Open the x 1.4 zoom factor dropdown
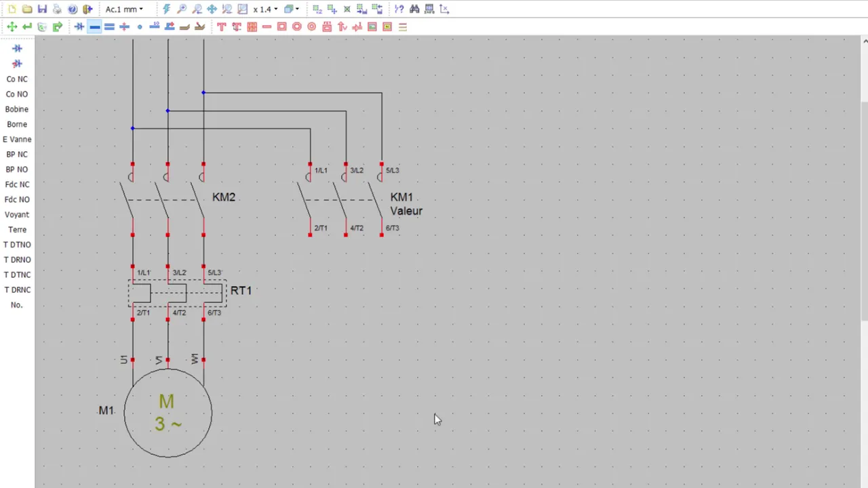 click(x=265, y=9)
